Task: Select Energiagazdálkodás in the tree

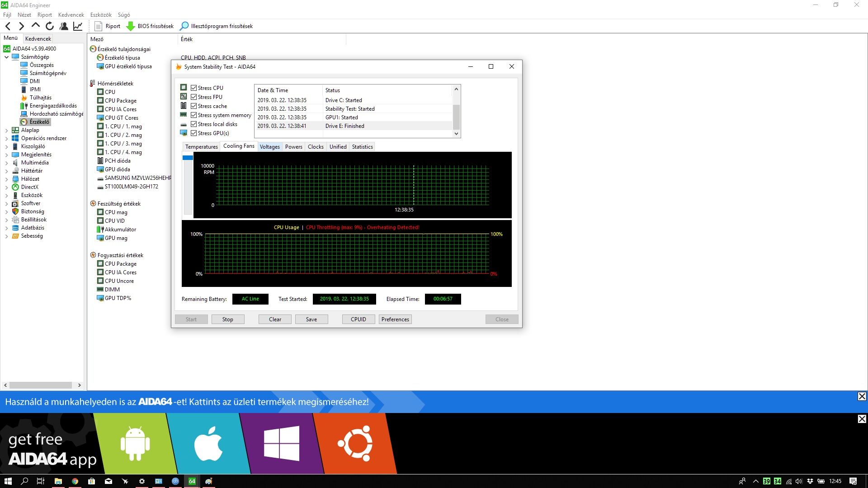Action: [49, 106]
